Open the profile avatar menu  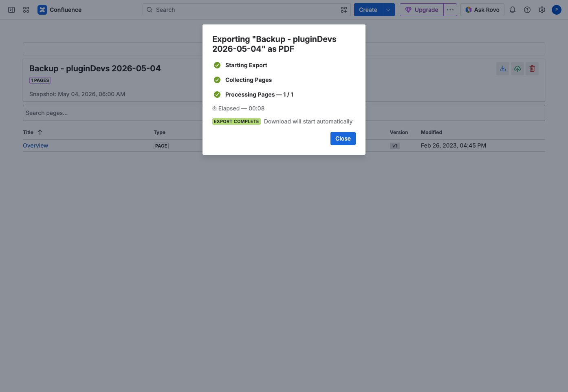[x=557, y=10]
